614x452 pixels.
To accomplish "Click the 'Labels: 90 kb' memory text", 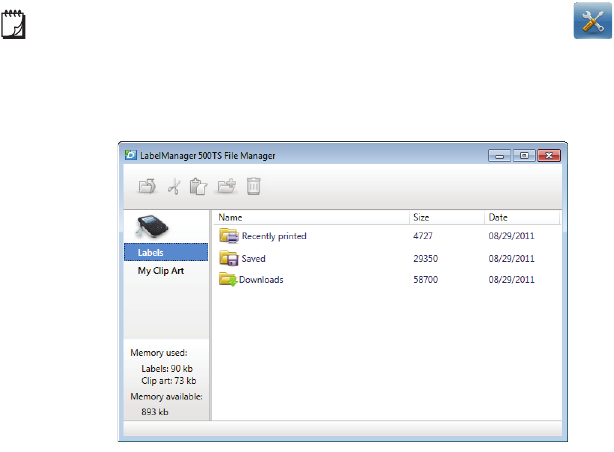I will pyautogui.click(x=167, y=369).
